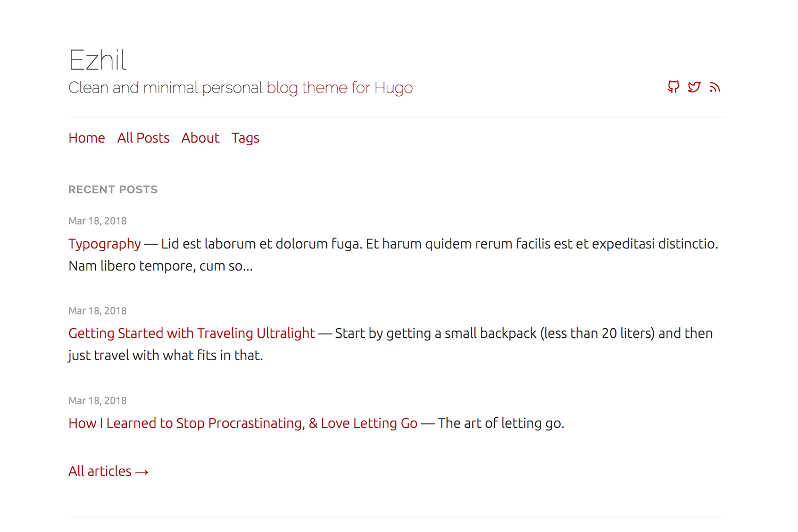
Task: Click the date above the Procrastinating post
Action: coord(97,401)
